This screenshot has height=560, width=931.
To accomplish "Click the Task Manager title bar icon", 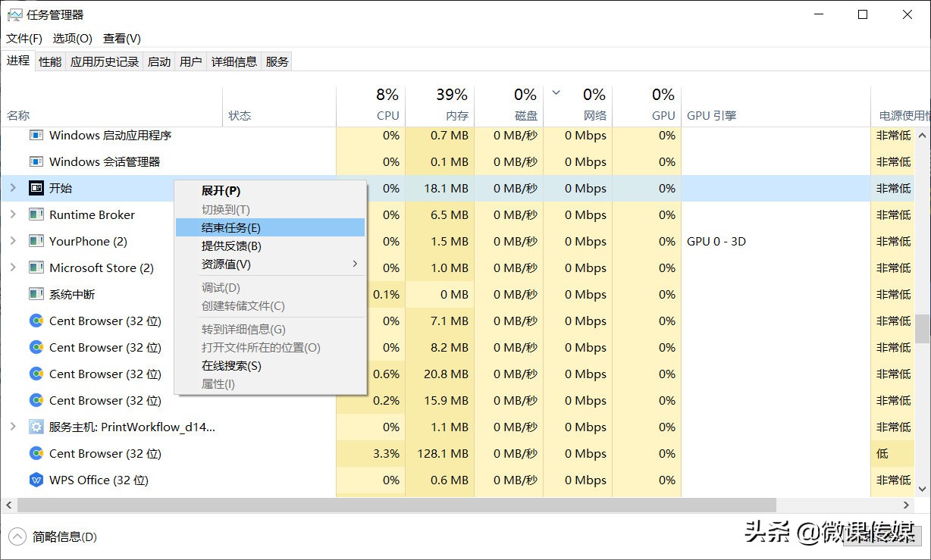I will click(14, 14).
